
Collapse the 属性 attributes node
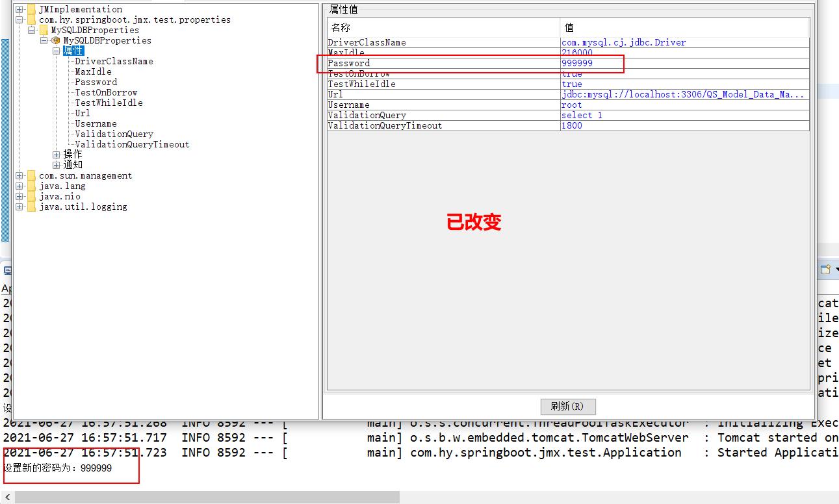[x=57, y=51]
